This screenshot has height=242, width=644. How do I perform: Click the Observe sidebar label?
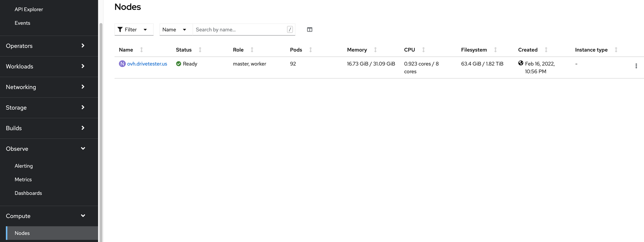[x=17, y=149]
